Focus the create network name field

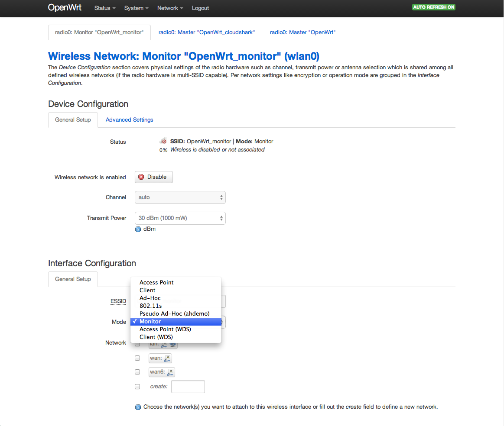188,387
